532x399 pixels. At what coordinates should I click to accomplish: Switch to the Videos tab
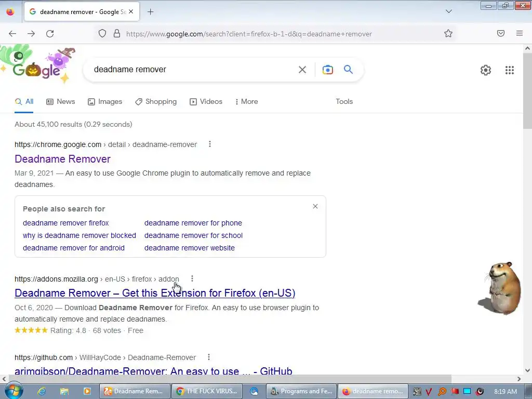tap(206, 102)
